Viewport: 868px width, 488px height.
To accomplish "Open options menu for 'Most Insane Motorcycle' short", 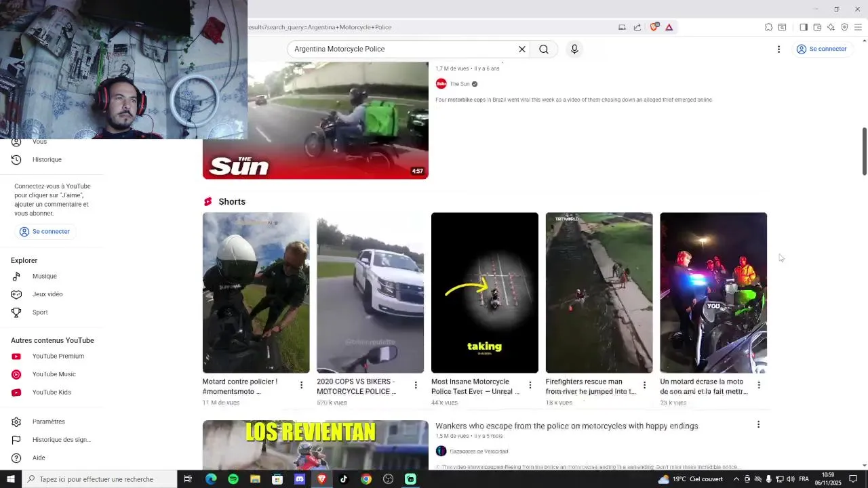I will click(530, 385).
